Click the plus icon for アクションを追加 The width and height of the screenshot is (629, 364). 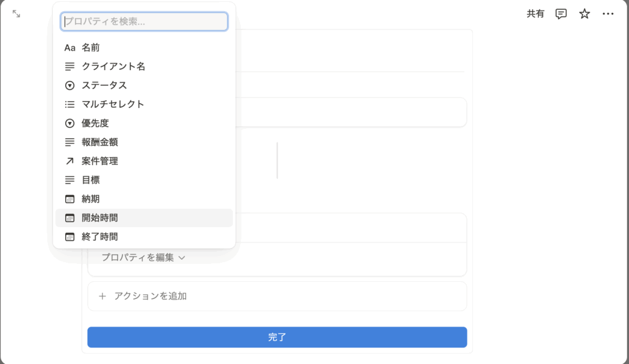click(103, 296)
